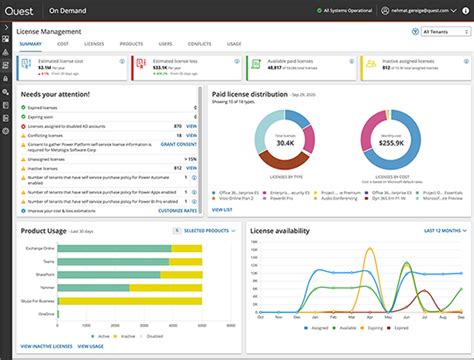This screenshot has height=360, width=474.
Task: Click the Visio Online Plan 2 legend swatch
Action: (x=214, y=198)
